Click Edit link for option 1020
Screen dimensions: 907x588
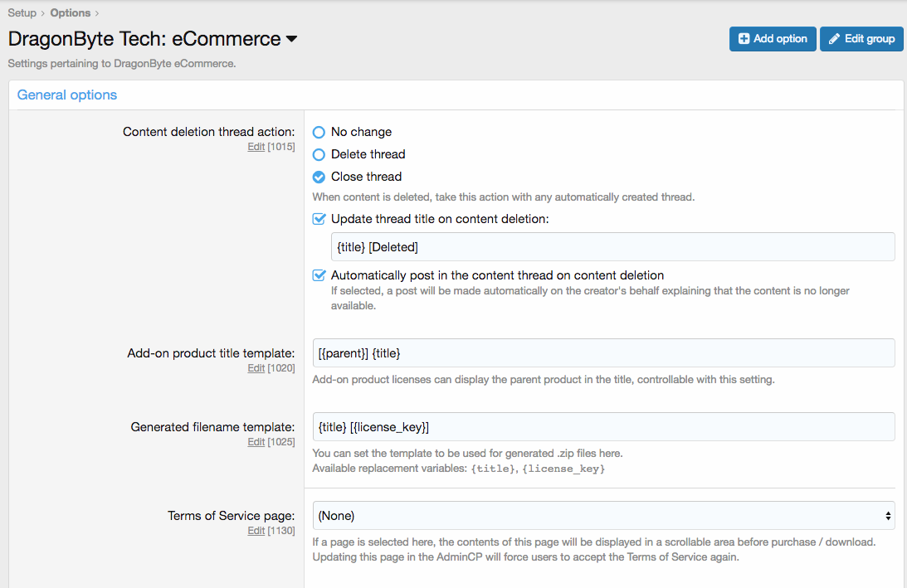pyautogui.click(x=256, y=368)
